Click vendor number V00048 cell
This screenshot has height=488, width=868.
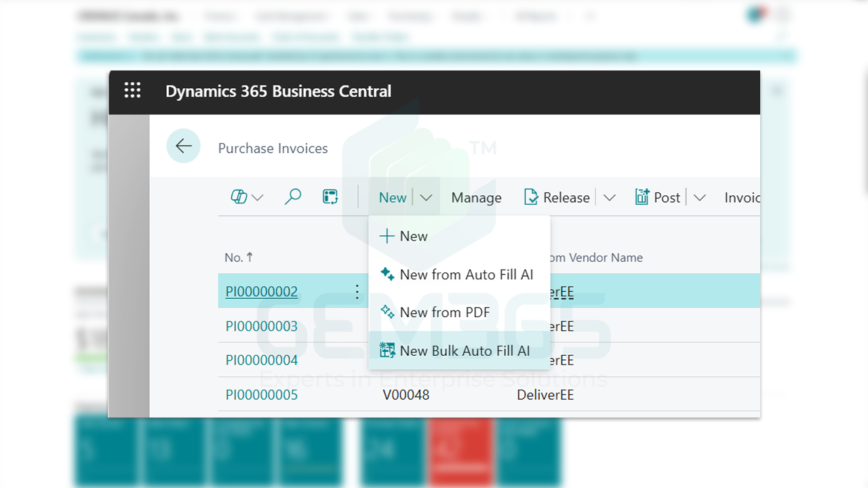pos(406,395)
